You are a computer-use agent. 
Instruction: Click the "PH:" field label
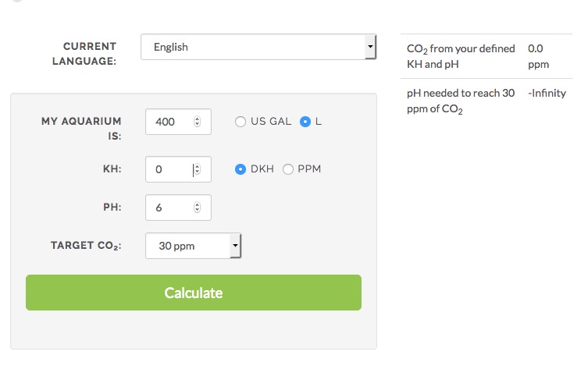tap(112, 208)
